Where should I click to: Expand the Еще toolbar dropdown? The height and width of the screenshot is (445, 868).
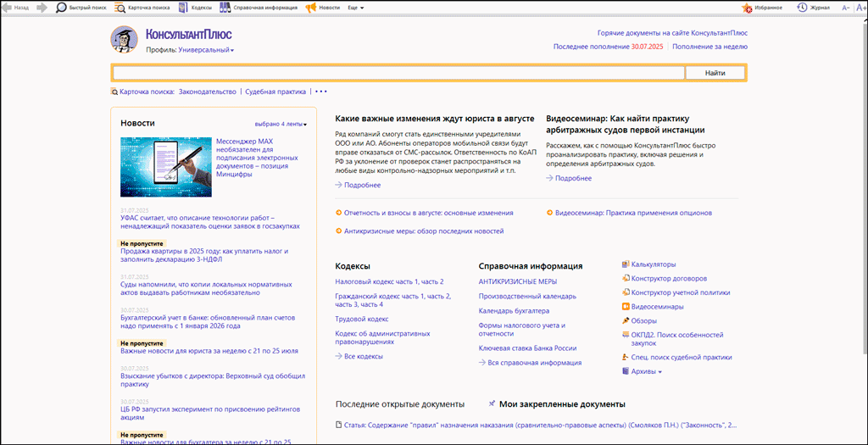coord(355,8)
